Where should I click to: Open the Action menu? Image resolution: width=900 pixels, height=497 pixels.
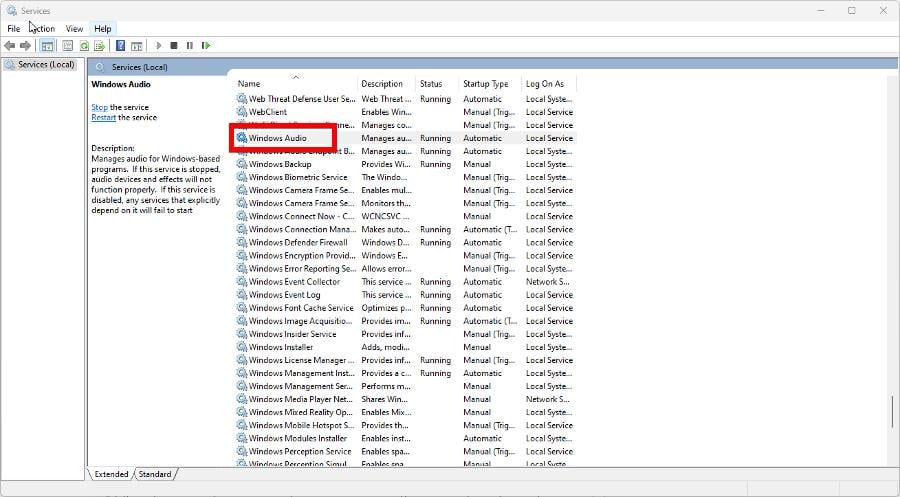[x=42, y=29]
